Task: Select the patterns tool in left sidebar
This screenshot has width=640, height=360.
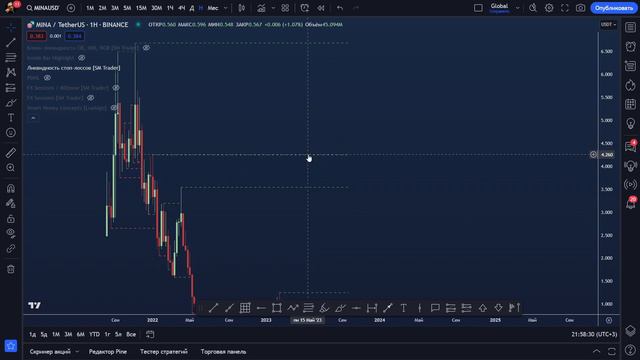Action: point(11,72)
